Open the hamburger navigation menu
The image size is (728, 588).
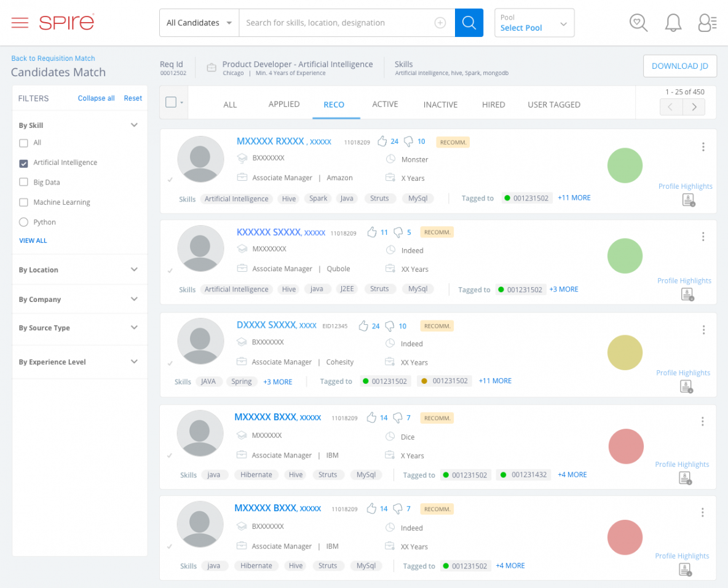click(x=20, y=22)
